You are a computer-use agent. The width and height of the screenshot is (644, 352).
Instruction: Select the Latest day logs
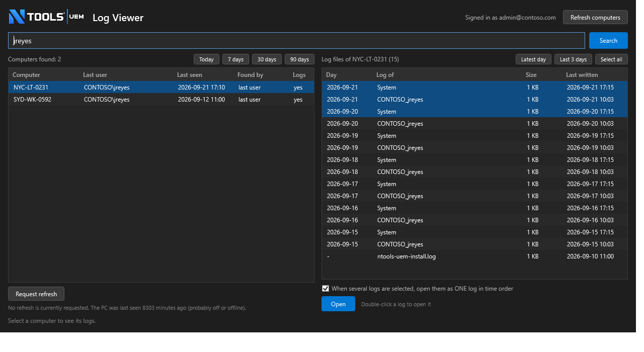point(533,59)
